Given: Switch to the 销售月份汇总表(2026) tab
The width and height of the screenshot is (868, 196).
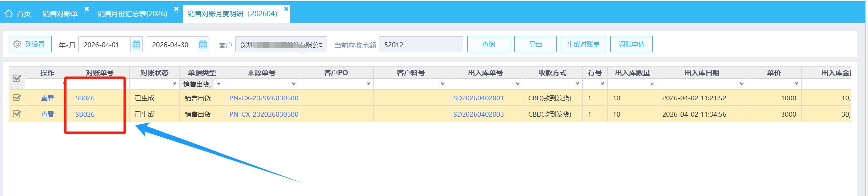Looking at the screenshot, I should click(x=132, y=14).
